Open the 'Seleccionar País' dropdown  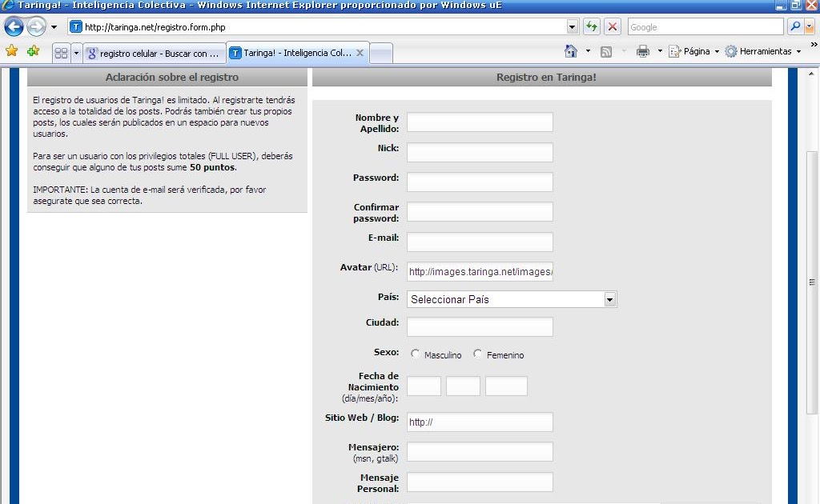pos(512,299)
